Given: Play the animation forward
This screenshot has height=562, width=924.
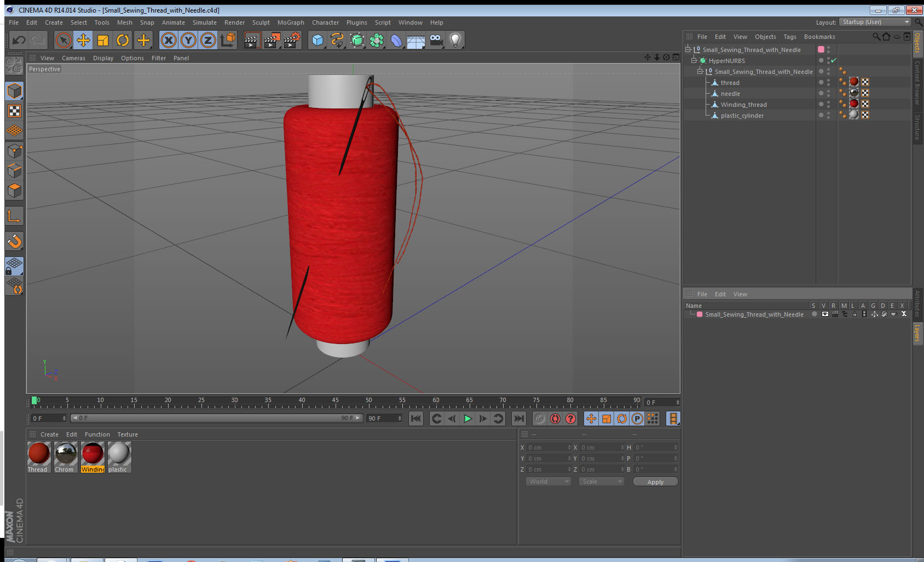Looking at the screenshot, I should [x=467, y=418].
